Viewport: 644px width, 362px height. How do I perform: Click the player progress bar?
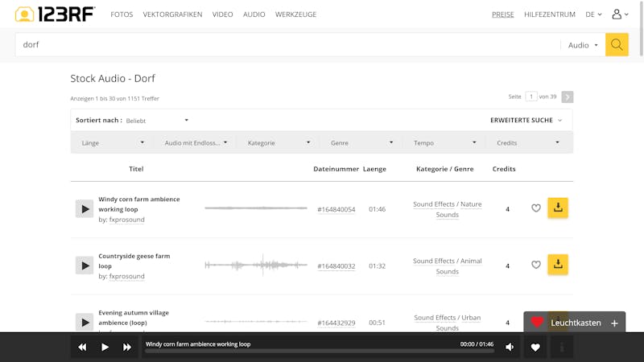(308, 352)
